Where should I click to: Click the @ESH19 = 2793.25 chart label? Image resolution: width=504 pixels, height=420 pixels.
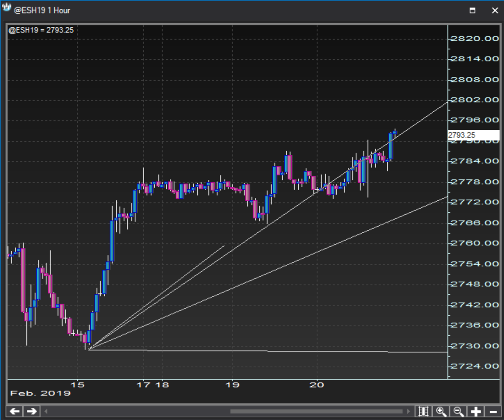41,30
